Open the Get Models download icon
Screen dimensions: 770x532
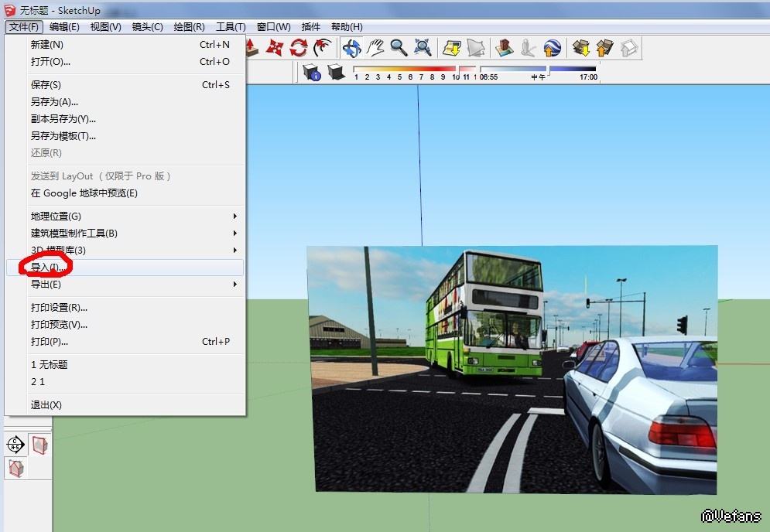[x=581, y=48]
